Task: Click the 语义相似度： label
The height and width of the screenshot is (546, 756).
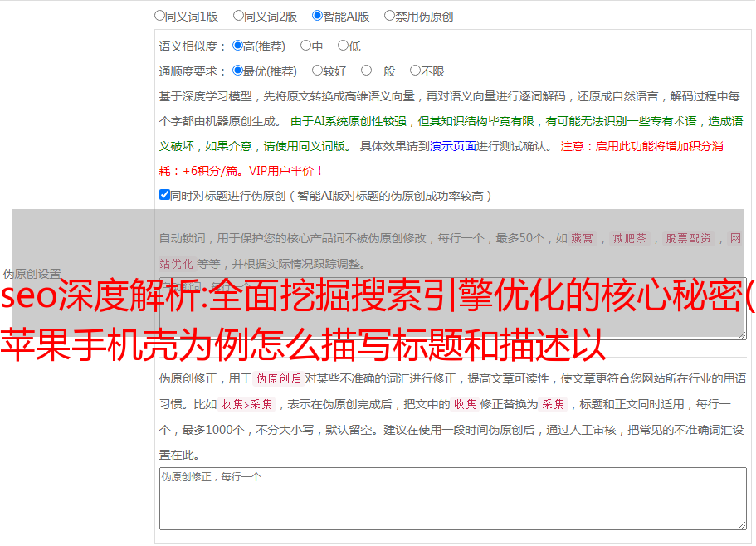Action: pyautogui.click(x=193, y=46)
